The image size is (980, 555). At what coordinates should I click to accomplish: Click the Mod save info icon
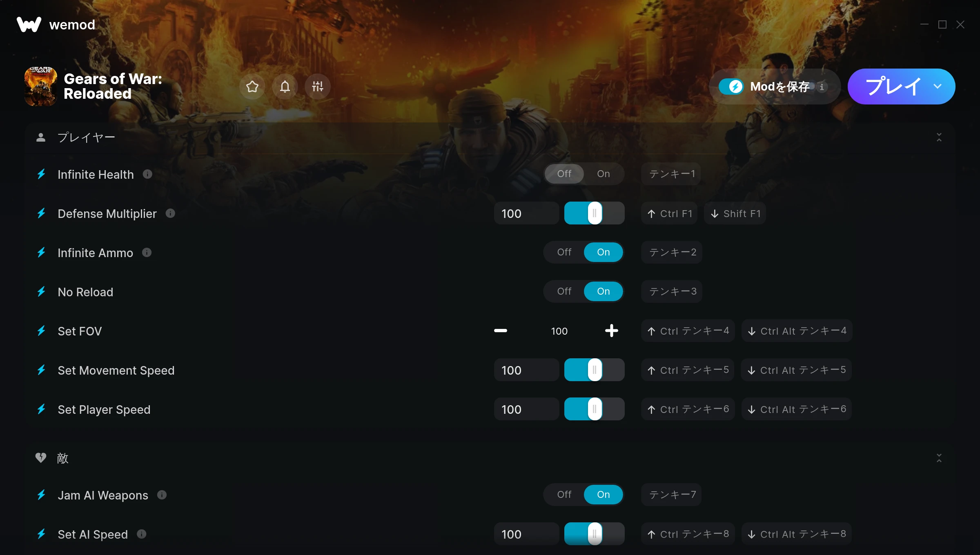click(822, 87)
